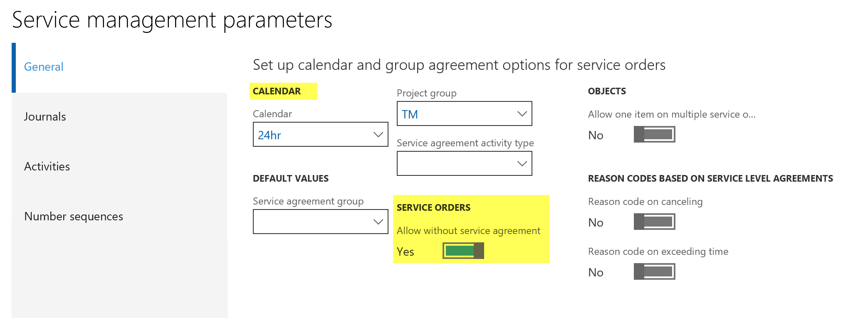Enable Allow one item on multiple service orders

coord(654,135)
